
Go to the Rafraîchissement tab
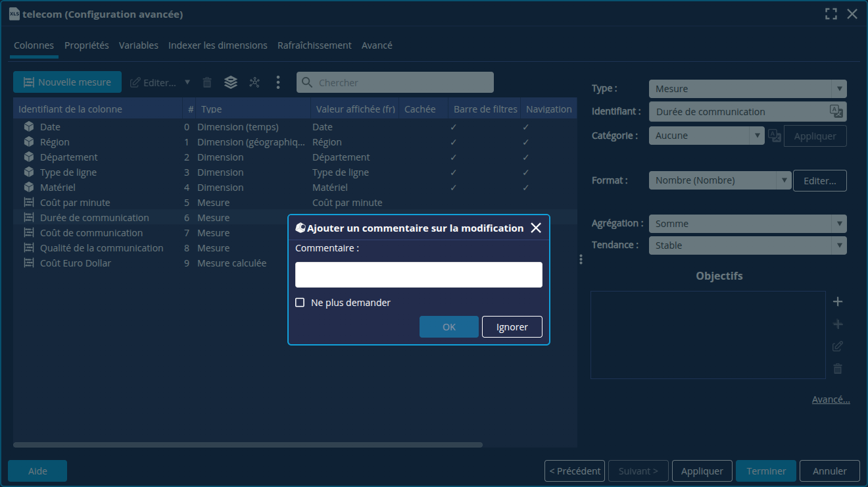314,45
